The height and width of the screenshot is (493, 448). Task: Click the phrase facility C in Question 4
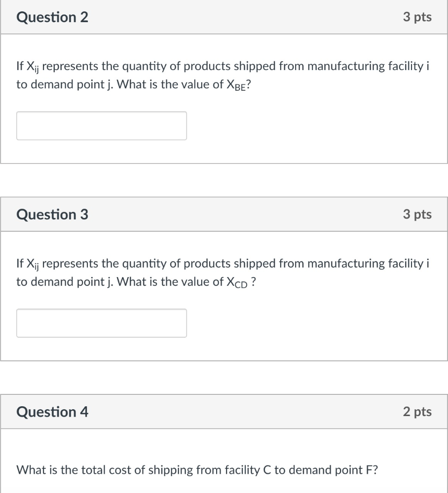pos(250,470)
